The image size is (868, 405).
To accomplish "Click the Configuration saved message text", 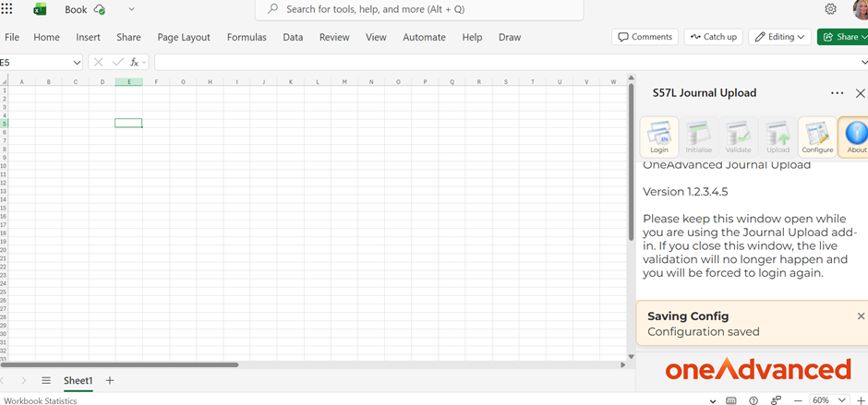I will click(x=703, y=332).
